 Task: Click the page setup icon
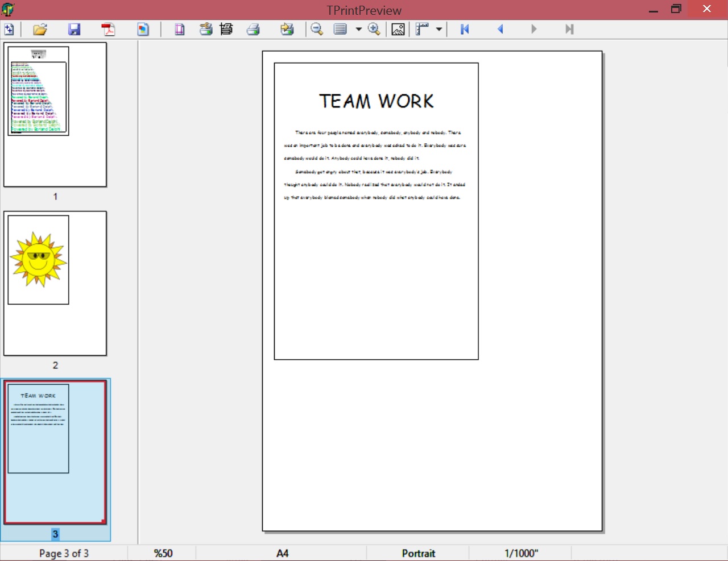180,29
